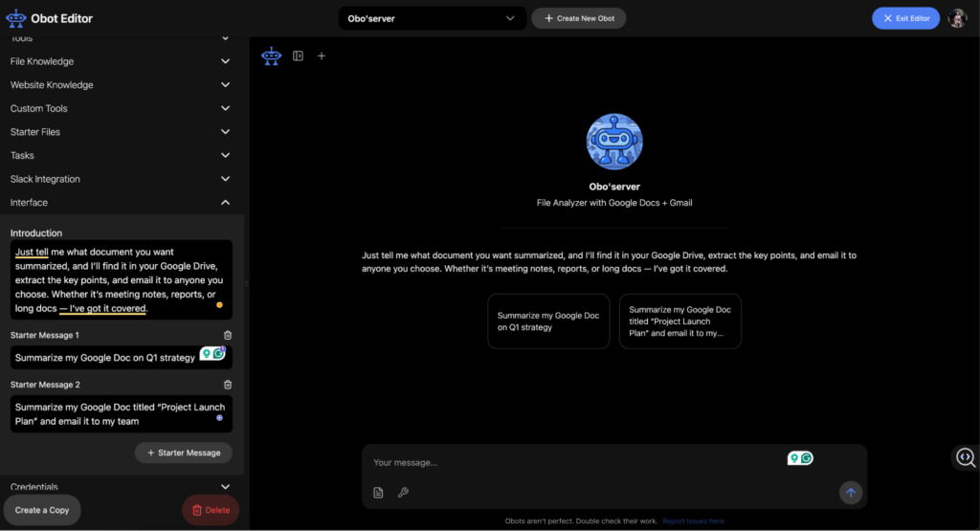Image resolution: width=980 pixels, height=531 pixels.
Task: Click the Grammarly badge in message box
Action: [x=800, y=458]
